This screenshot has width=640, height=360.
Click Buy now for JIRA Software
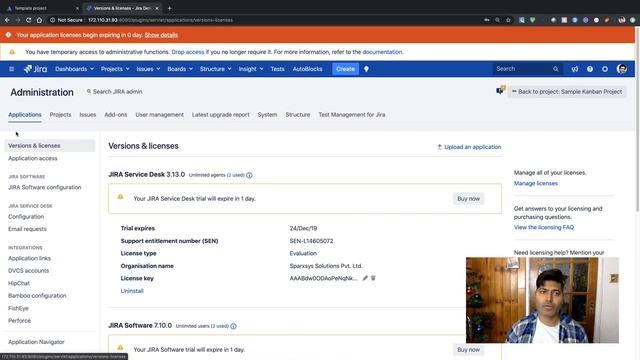tap(469, 350)
